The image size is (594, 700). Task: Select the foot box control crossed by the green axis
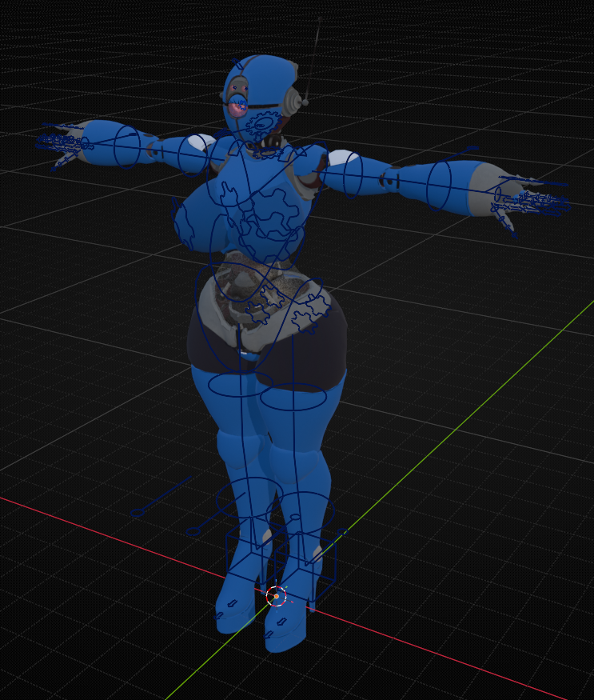tap(305, 566)
